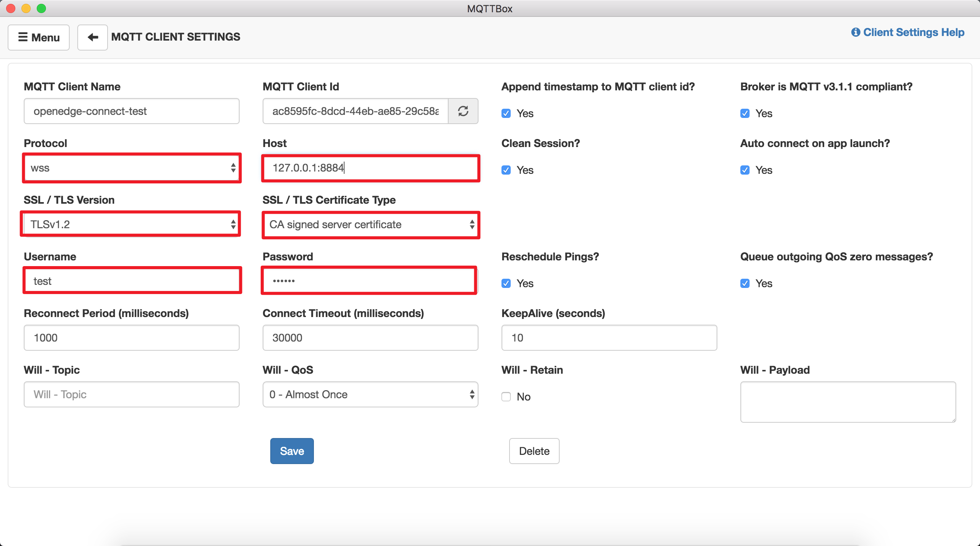Uncheck the Reschedule Pings option
The image size is (980, 546).
tap(506, 283)
